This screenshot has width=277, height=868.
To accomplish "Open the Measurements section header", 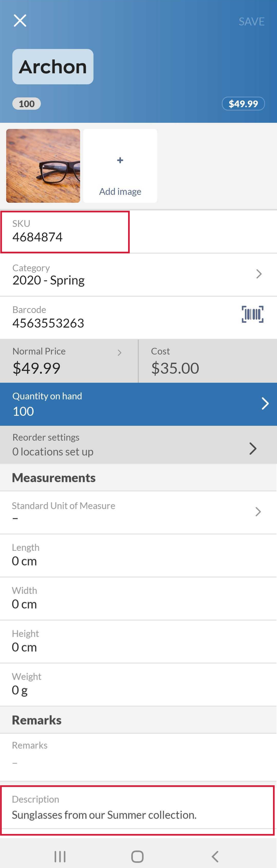I will pyautogui.click(x=53, y=477).
